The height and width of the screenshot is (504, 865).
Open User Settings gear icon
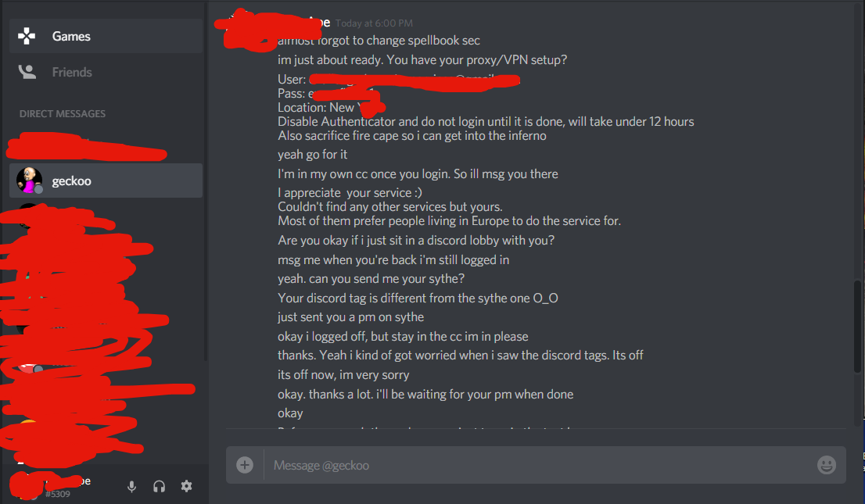[186, 486]
